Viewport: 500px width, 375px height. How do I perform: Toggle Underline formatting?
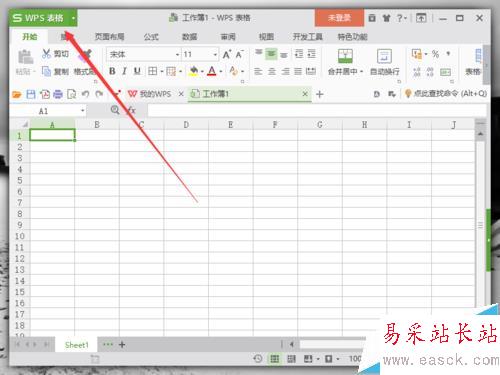point(137,71)
